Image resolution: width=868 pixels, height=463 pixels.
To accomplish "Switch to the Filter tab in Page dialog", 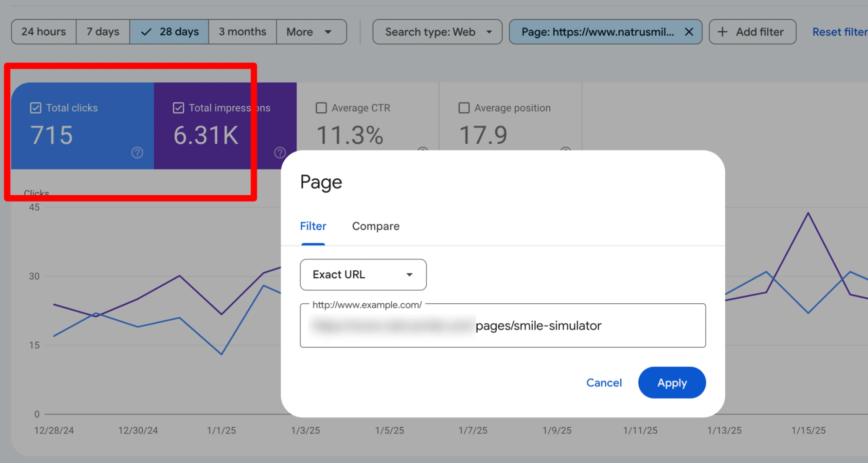I will tap(313, 226).
